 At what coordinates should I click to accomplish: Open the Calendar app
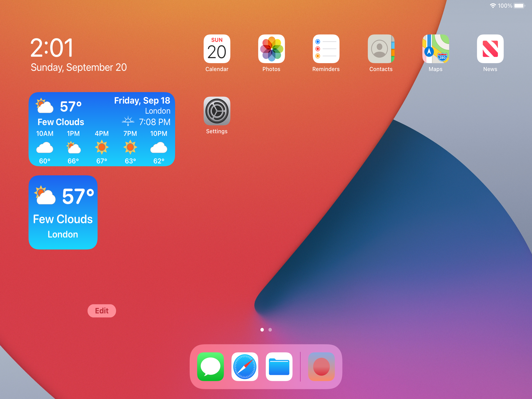click(x=217, y=49)
